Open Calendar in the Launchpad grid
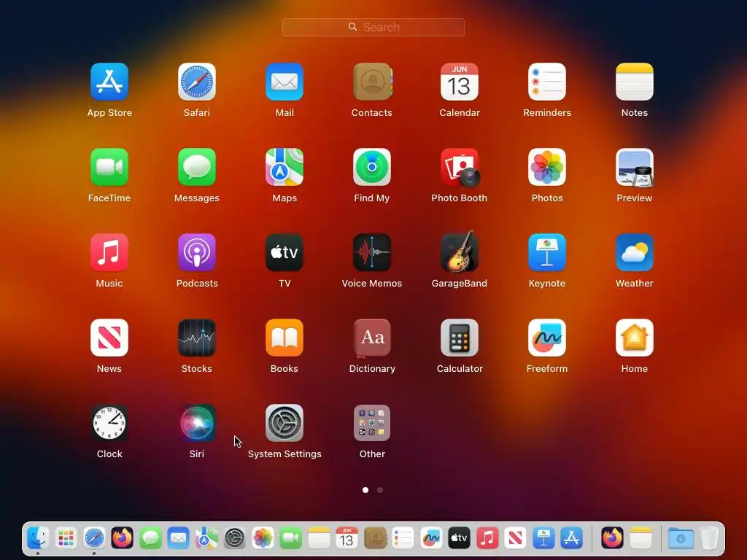 (x=460, y=82)
